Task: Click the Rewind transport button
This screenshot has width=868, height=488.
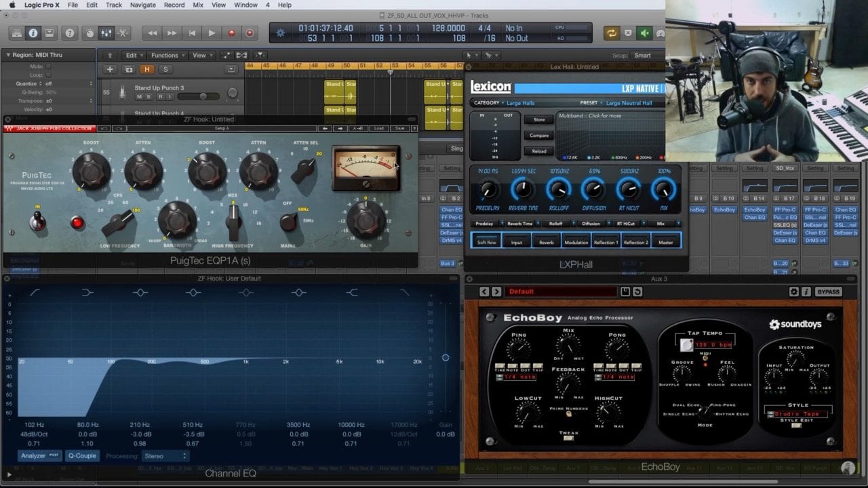Action: coord(153,33)
